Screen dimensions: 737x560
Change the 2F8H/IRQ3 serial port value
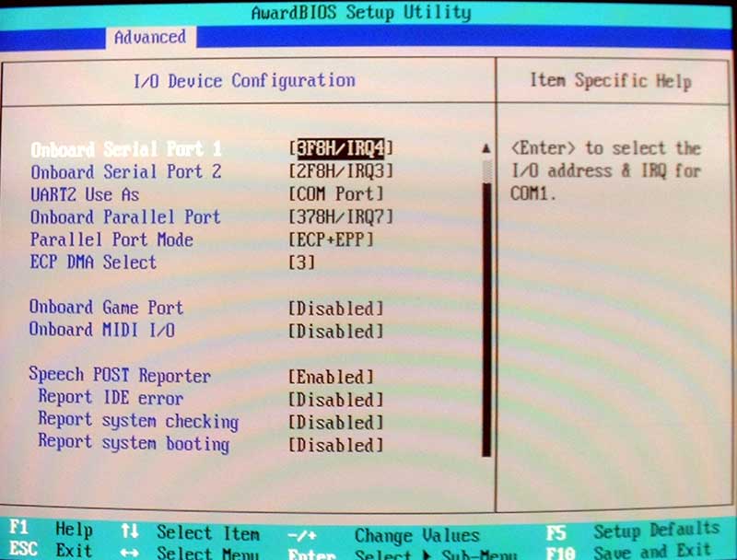[341, 171]
